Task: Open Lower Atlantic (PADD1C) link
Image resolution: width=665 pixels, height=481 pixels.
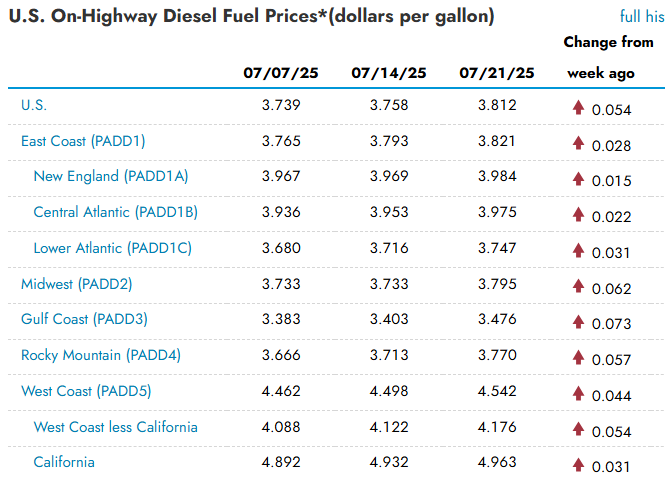Action: (112, 248)
